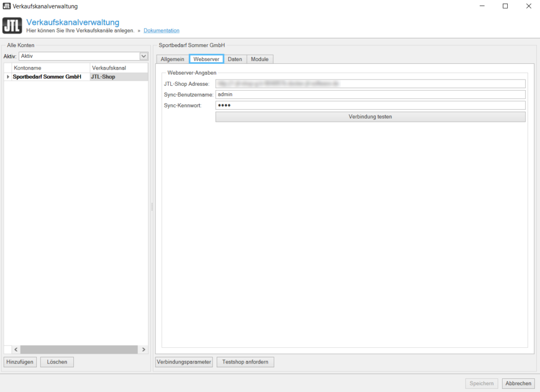This screenshot has height=392, width=540.
Task: Expand row arrow beside Sportbedarf Sommer GmbH
Action: pos(8,77)
